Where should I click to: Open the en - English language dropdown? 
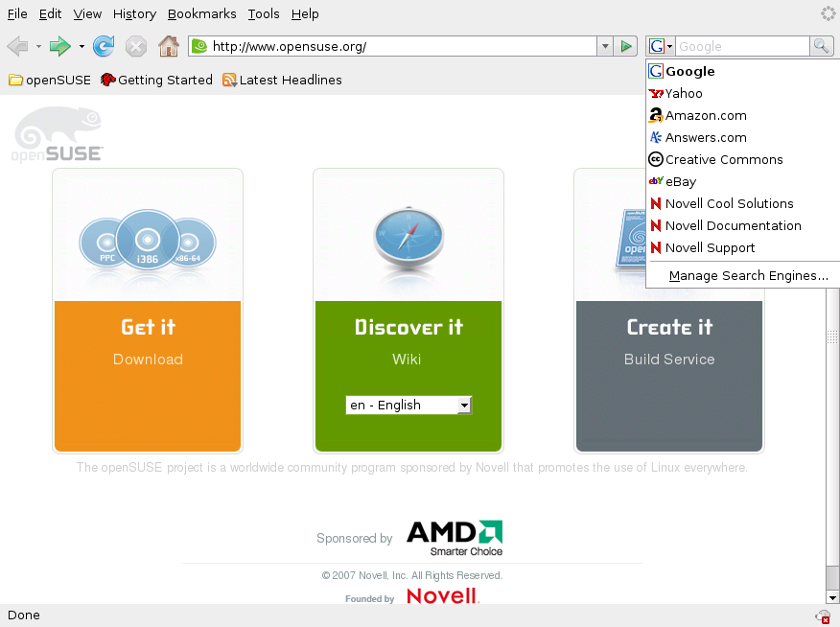pyautogui.click(x=408, y=406)
